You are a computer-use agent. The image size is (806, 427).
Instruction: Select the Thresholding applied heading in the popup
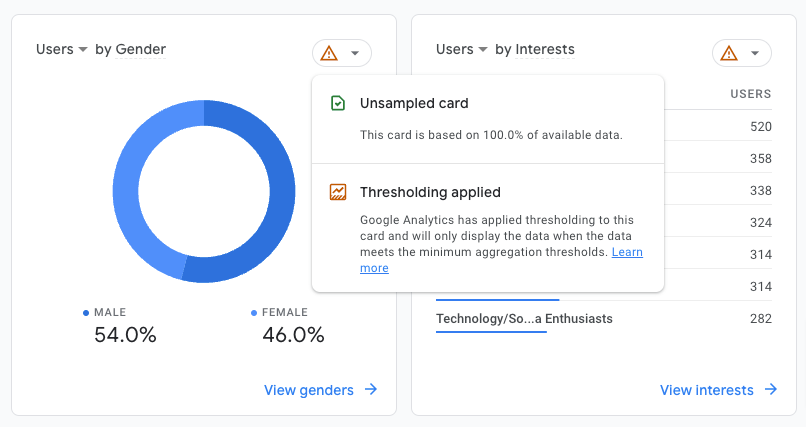[430, 192]
